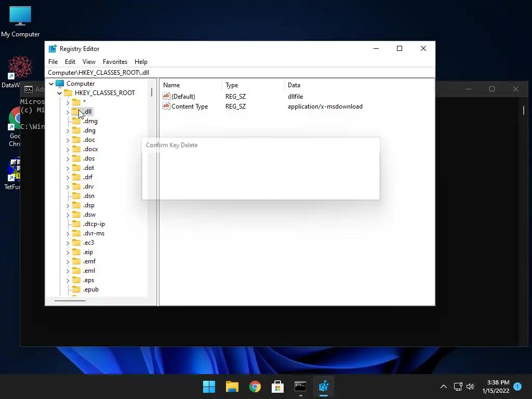Click the tree pane horizontal scrollbar
The image size is (532, 399).
click(x=70, y=301)
